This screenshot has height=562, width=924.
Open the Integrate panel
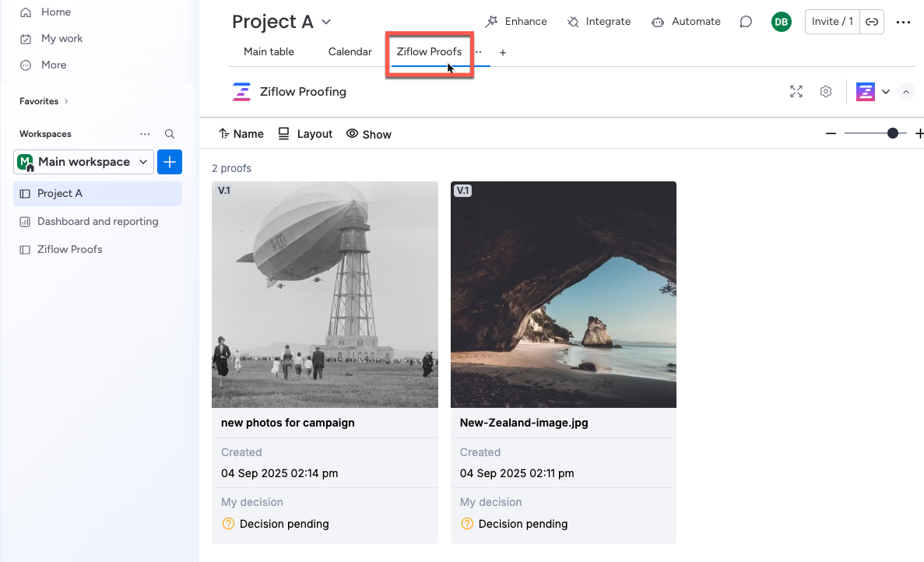(x=599, y=21)
